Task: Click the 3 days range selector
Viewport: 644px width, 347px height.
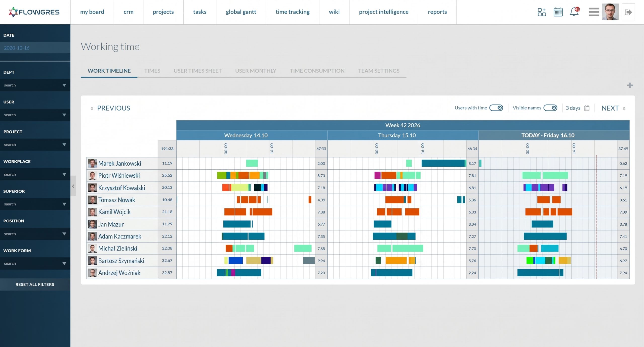Action: pyautogui.click(x=573, y=108)
